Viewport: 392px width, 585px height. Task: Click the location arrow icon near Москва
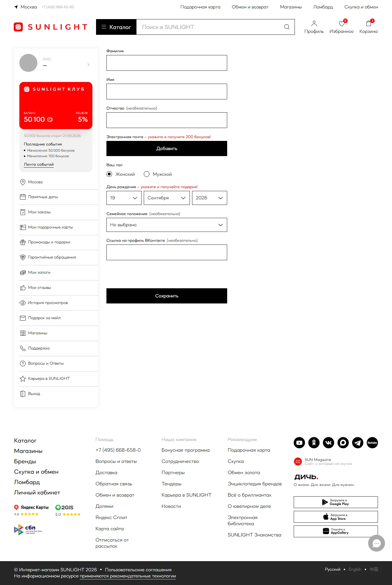[x=16, y=7]
